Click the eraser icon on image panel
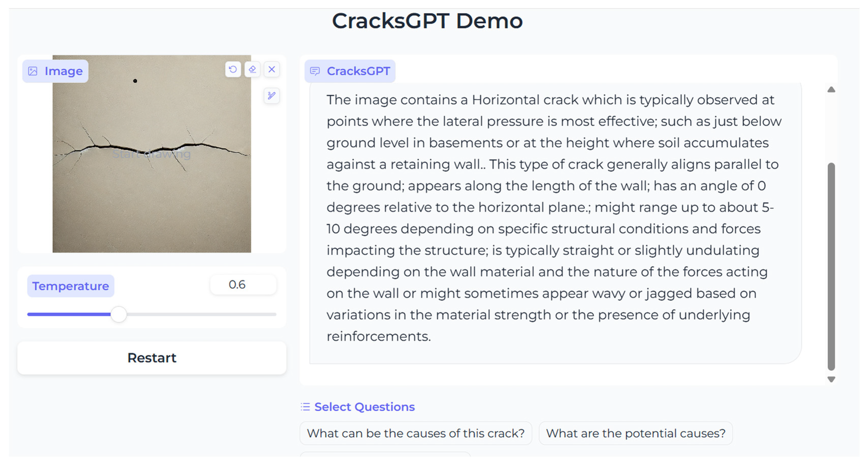This screenshot has height=466, width=868. (252, 69)
